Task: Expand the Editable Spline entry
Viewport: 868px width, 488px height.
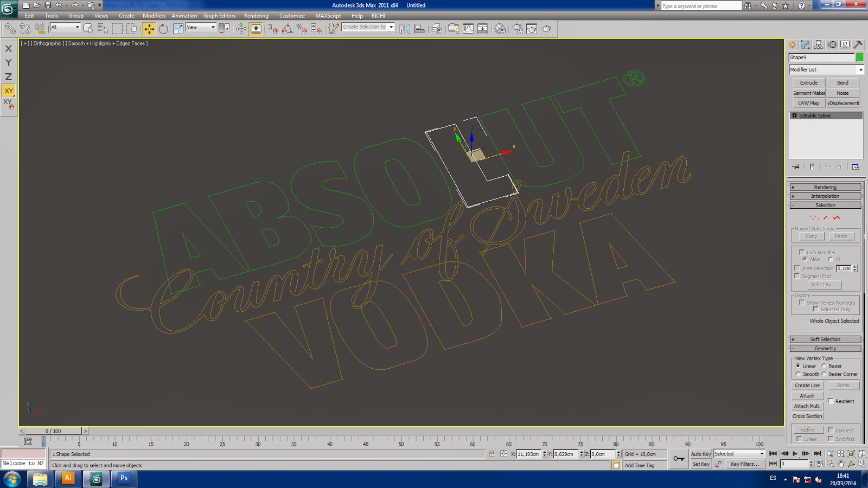Action: [793, 115]
